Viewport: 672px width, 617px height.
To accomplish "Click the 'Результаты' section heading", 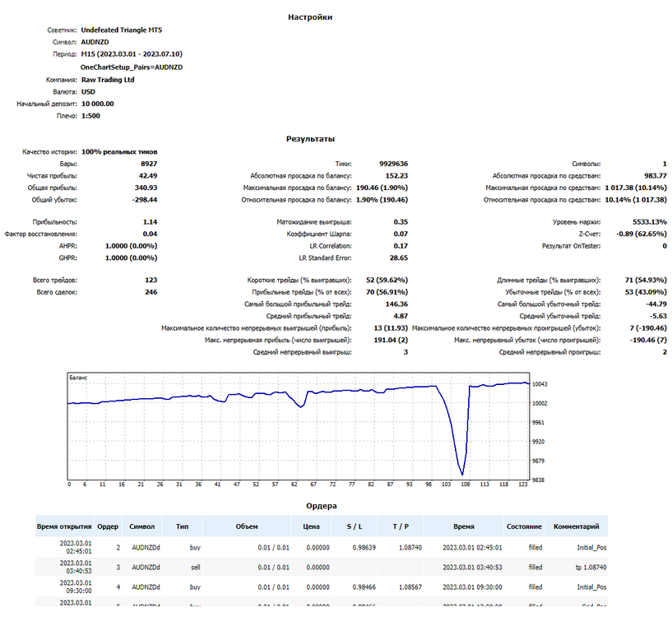I will point(310,139).
